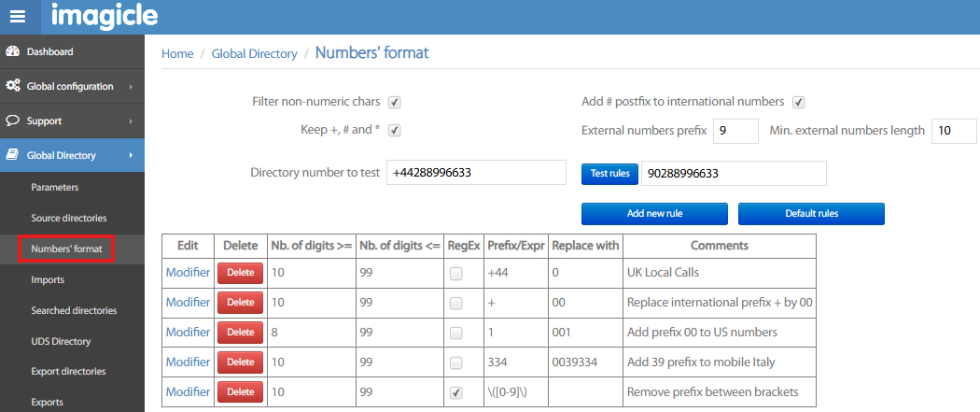Click the imagicle logo
Screen dimensions: 980x412
click(x=105, y=16)
